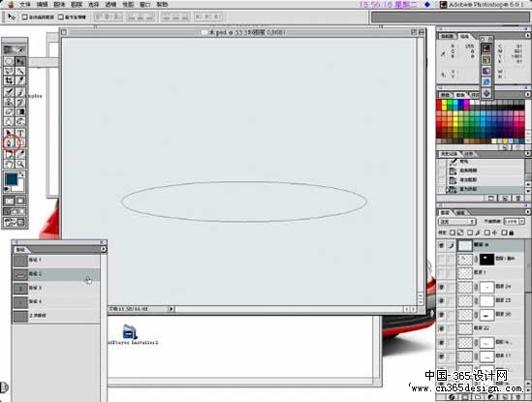Open the blend mode dropdown in Layers
532x402 pixels.
(x=457, y=222)
